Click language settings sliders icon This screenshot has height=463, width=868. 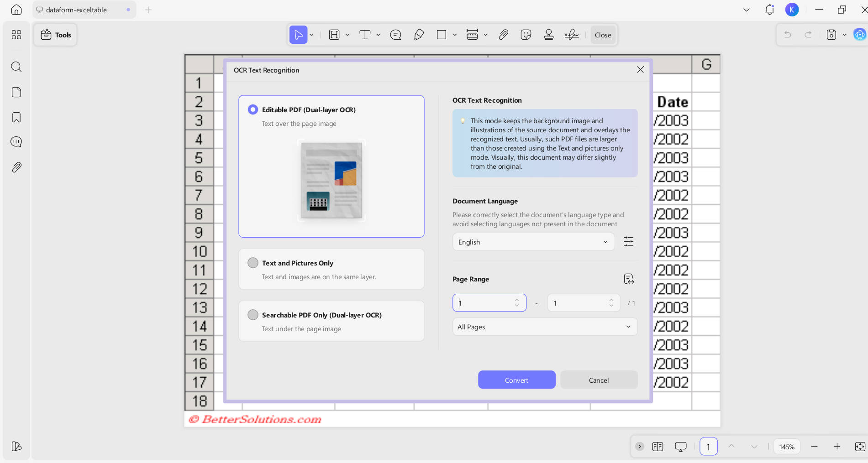629,241
